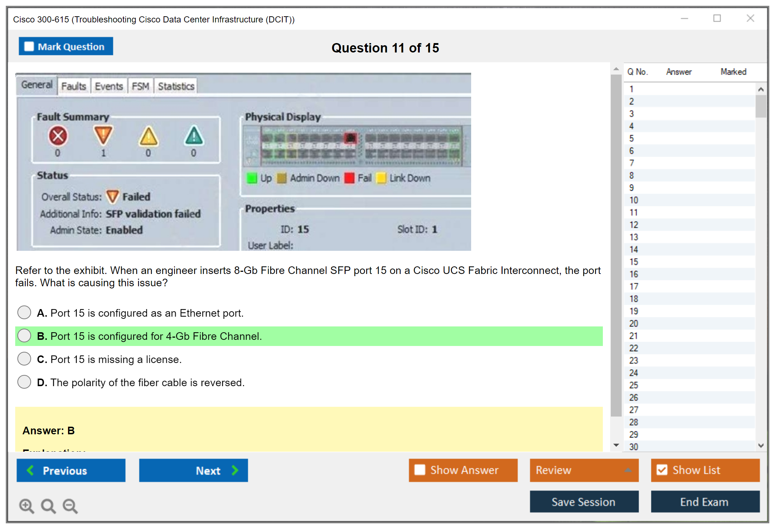Image resolution: width=778 pixels, height=532 pixels.
Task: Click the question pane scroll-down arrow
Action: (616, 445)
